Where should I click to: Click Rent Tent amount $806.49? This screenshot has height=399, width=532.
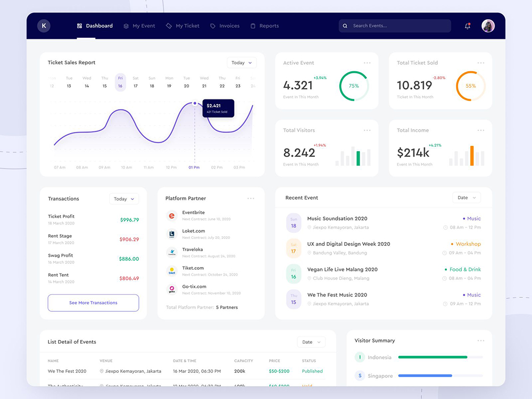tap(129, 278)
